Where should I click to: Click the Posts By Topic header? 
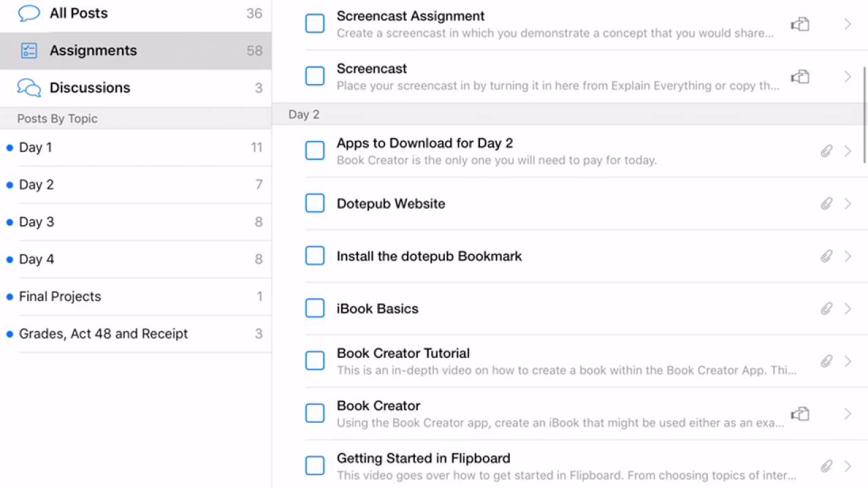(x=136, y=119)
